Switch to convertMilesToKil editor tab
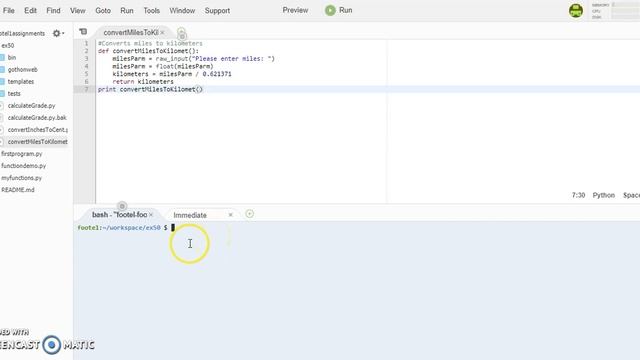Viewport: 640px width, 360px height. coord(130,32)
